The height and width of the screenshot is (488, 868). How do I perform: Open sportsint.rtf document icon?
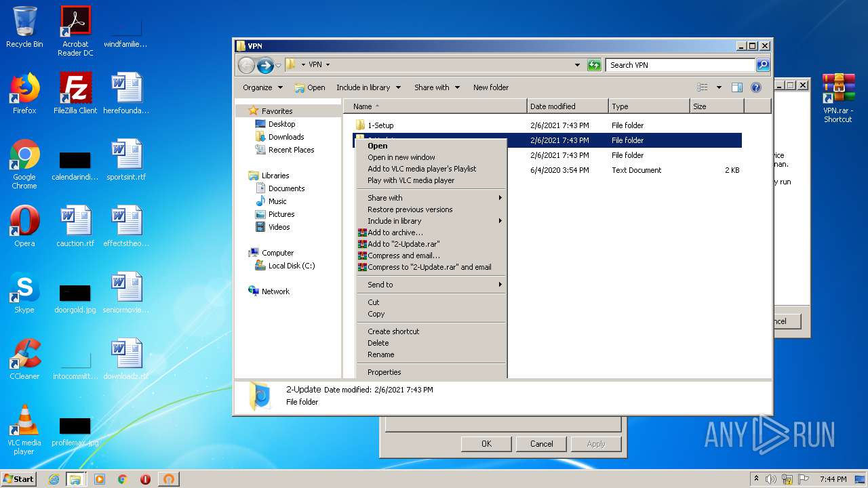pos(126,160)
